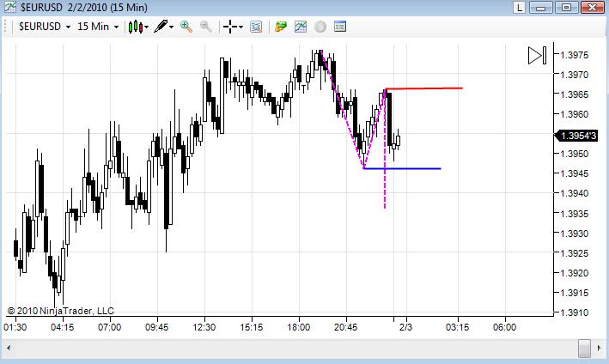
Task: Open the $EURUSD instrument dropdown
Action: pos(45,27)
